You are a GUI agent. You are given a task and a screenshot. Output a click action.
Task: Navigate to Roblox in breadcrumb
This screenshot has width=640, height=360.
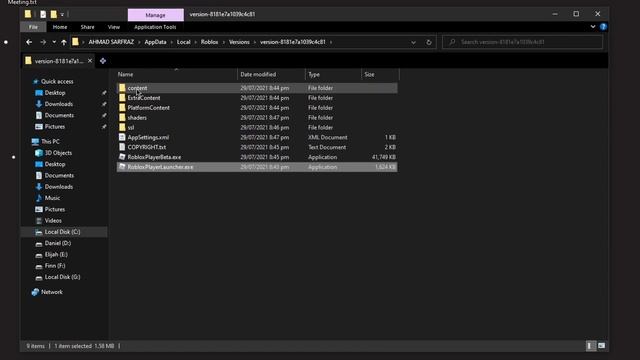click(209, 42)
